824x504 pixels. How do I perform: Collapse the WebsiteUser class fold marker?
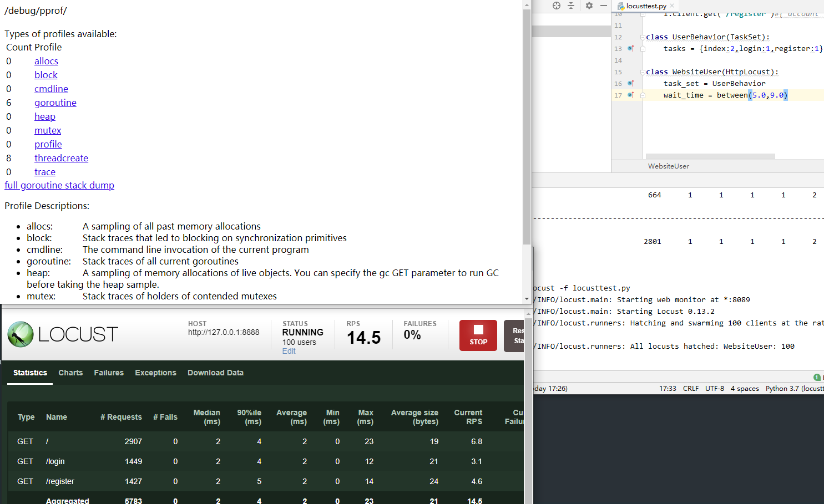pyautogui.click(x=643, y=72)
